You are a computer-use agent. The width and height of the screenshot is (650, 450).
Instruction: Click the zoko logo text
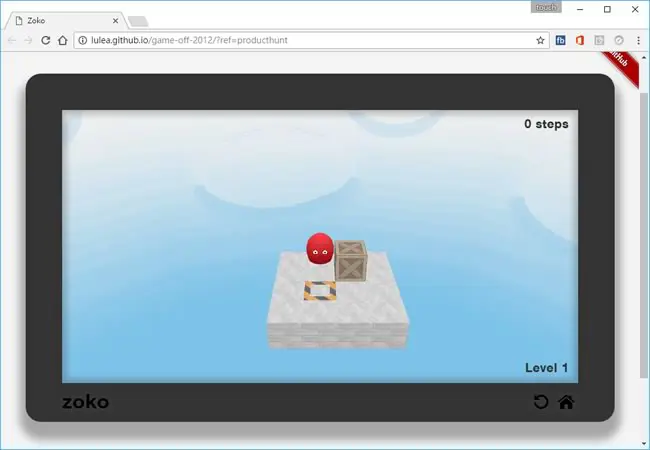coord(85,402)
